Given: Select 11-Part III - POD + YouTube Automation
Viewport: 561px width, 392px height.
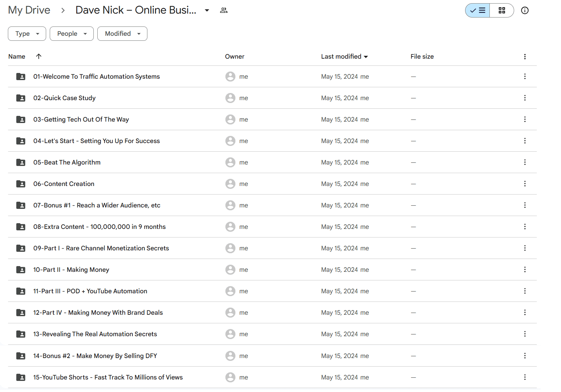Looking at the screenshot, I should (x=272, y=291).
